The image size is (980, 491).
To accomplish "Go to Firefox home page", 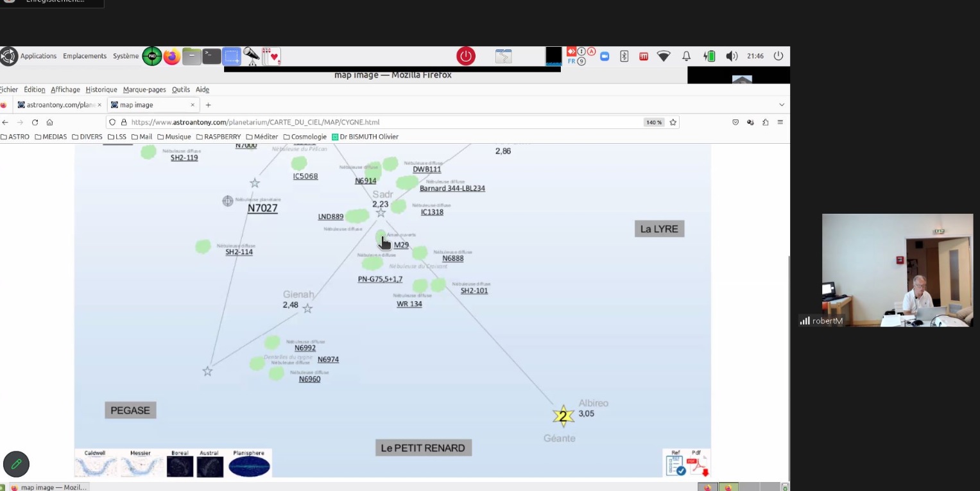I will pos(49,122).
